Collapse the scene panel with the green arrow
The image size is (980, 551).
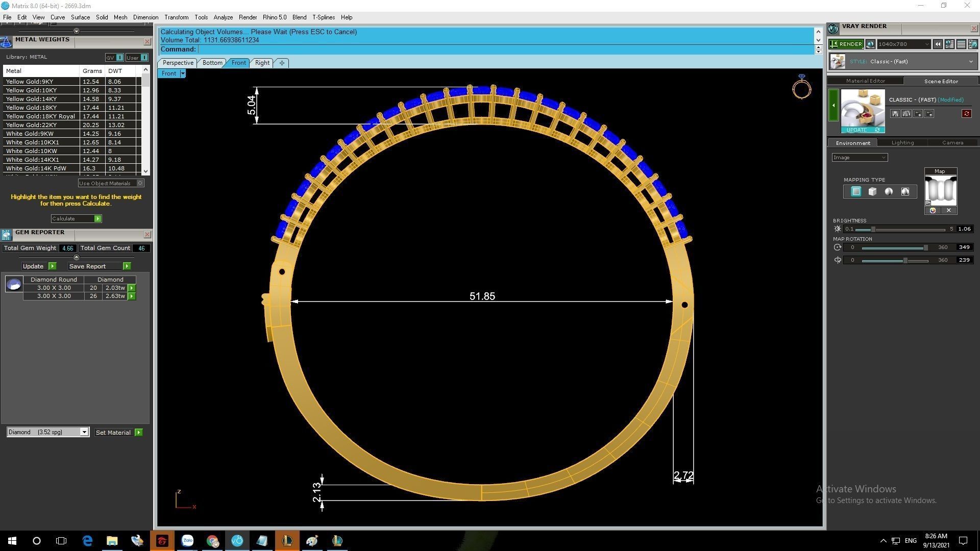834,106
